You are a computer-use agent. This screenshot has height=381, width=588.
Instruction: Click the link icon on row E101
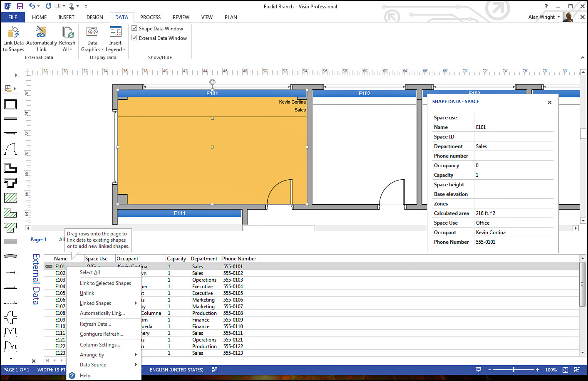click(49, 266)
